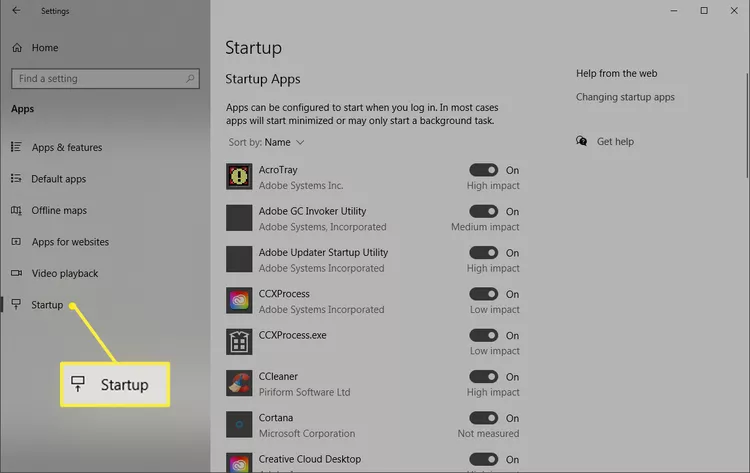Image resolution: width=750 pixels, height=473 pixels.
Task: Click the vertical scrollbar on right
Action: 747,125
